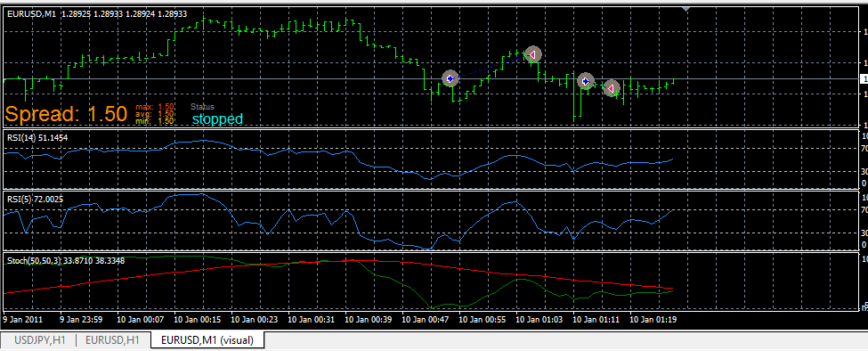Click the '10 Jan 00:31' time axis label
868x351 pixels.
point(312,320)
